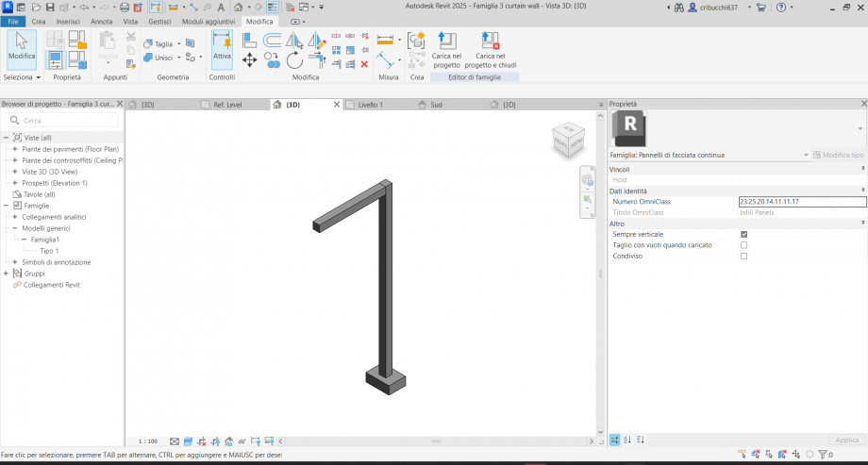
Task: Click the red X Delete icon
Action: click(364, 64)
